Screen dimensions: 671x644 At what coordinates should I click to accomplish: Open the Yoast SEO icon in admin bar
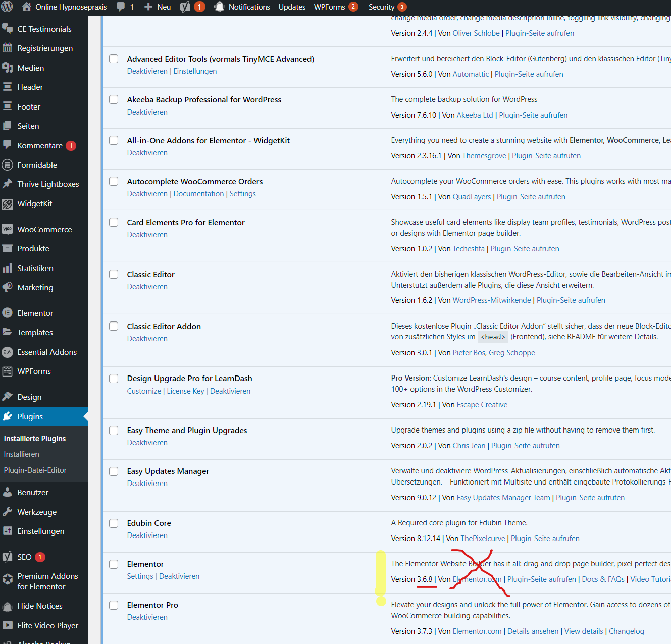click(x=185, y=7)
